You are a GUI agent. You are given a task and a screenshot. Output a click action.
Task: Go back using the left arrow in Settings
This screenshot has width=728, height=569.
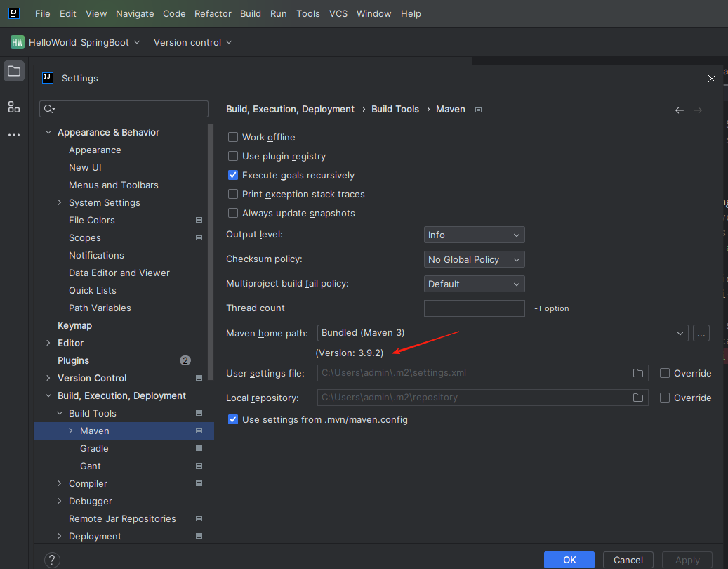680,110
